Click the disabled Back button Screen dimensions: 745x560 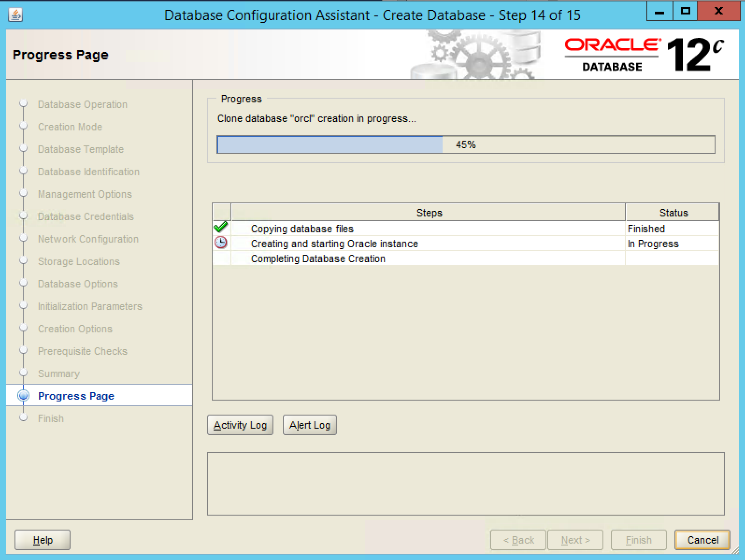518,540
